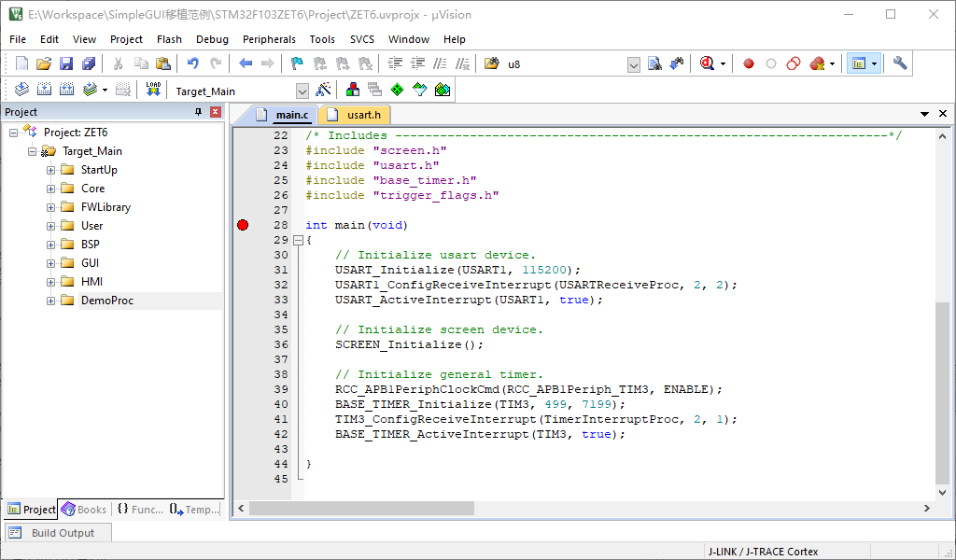Toggle the breakpoint marker at line 28
Image resolution: width=956 pixels, height=560 pixels.
[243, 226]
